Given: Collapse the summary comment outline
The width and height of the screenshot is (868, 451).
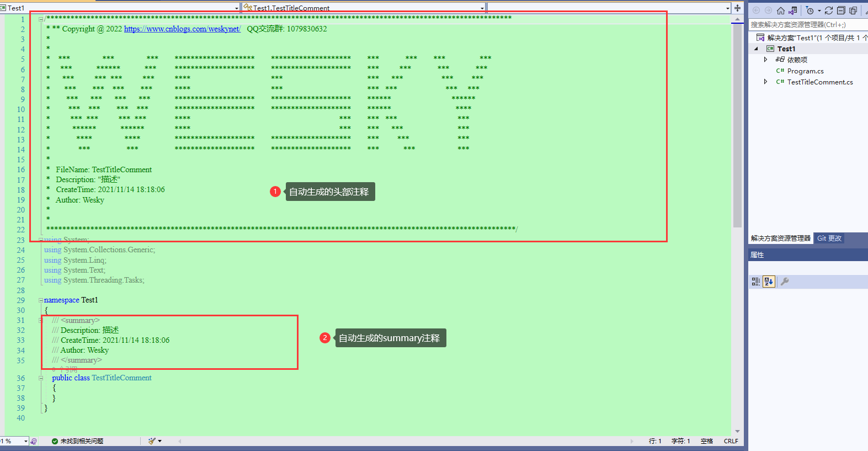Looking at the screenshot, I should [x=41, y=320].
